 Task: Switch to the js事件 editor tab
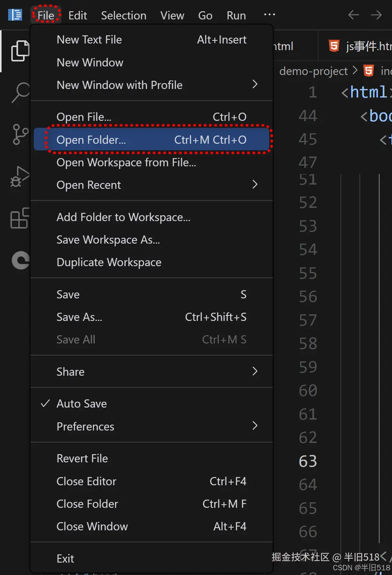355,46
